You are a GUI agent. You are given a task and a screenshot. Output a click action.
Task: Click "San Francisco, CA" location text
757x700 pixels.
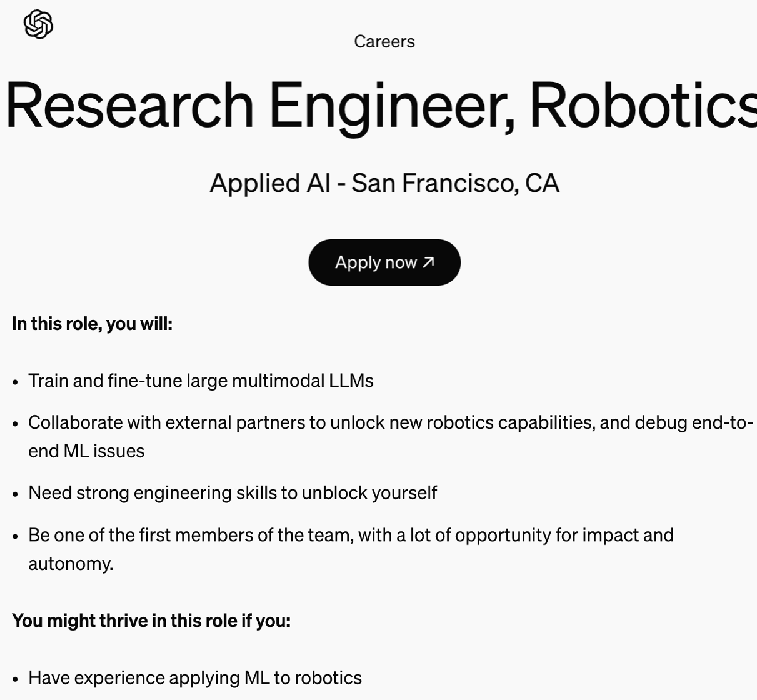tap(455, 183)
